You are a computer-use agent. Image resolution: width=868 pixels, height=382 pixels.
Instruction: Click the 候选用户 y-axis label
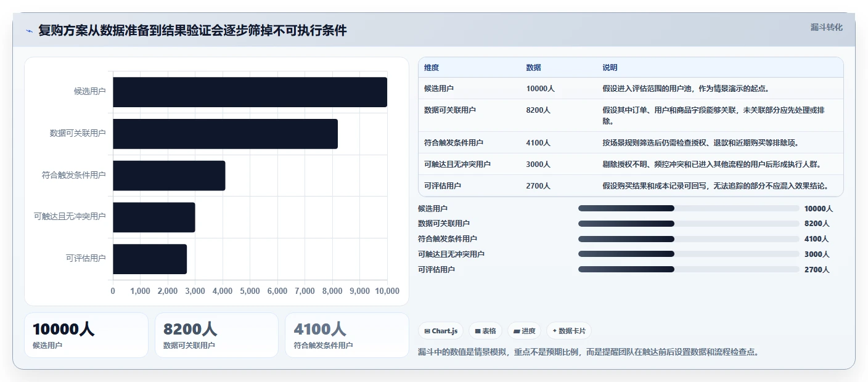(x=90, y=92)
